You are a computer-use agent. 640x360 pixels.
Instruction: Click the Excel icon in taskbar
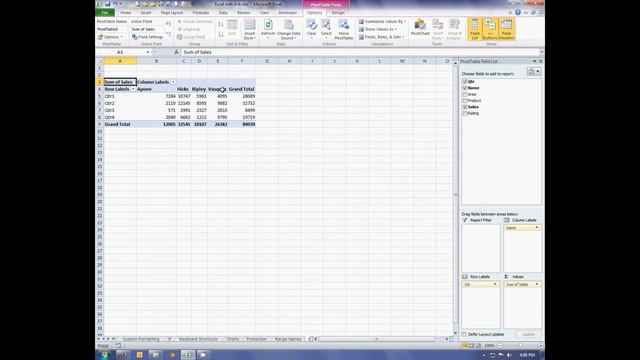click(x=188, y=355)
